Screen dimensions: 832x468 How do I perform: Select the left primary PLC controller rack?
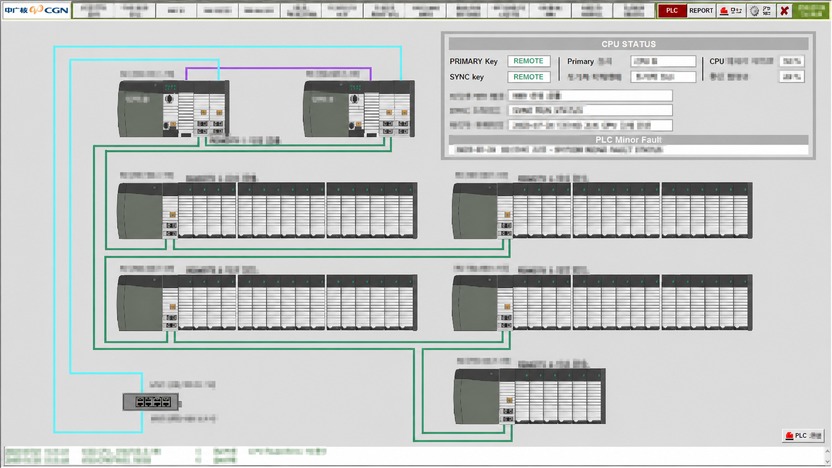tap(174, 108)
